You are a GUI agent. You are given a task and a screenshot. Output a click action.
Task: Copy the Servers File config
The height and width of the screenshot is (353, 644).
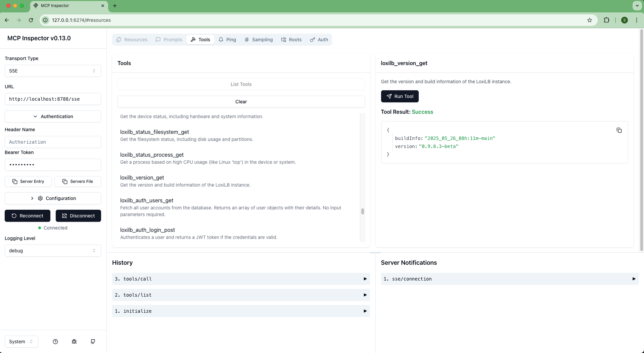78,182
